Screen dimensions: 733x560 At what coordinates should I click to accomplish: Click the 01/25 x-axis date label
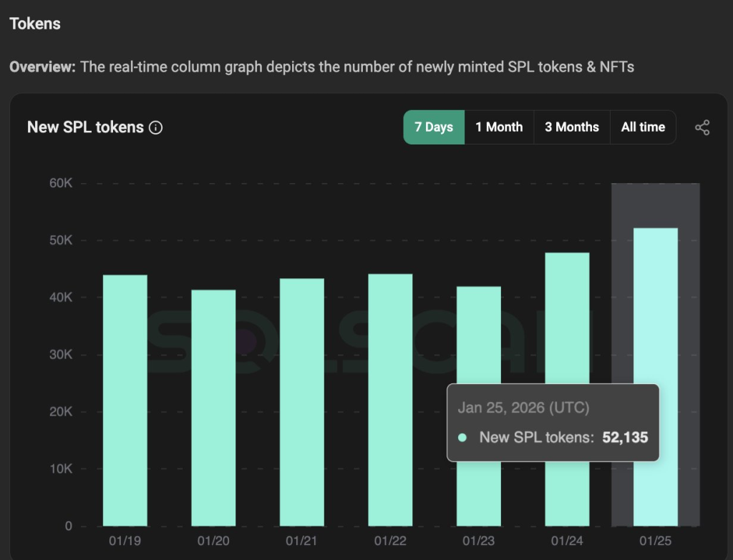click(655, 541)
